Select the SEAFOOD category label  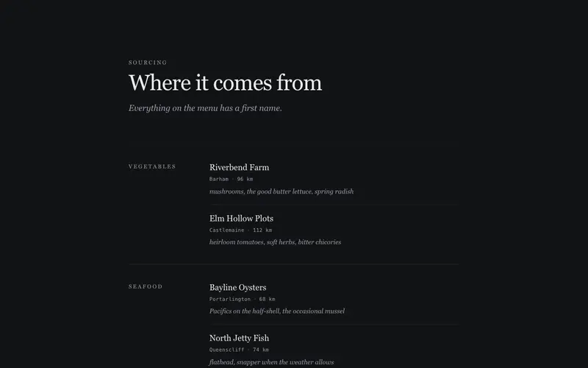pos(146,286)
